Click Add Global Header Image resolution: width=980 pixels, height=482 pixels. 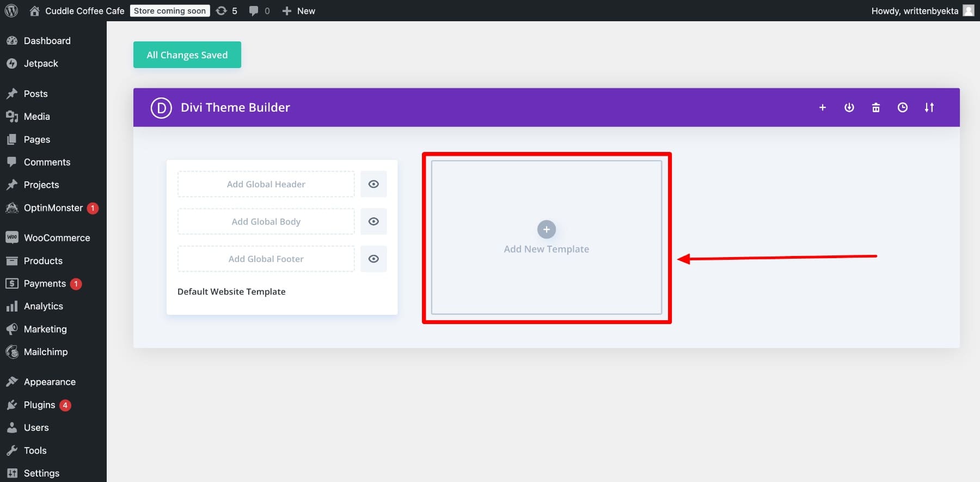(x=266, y=184)
